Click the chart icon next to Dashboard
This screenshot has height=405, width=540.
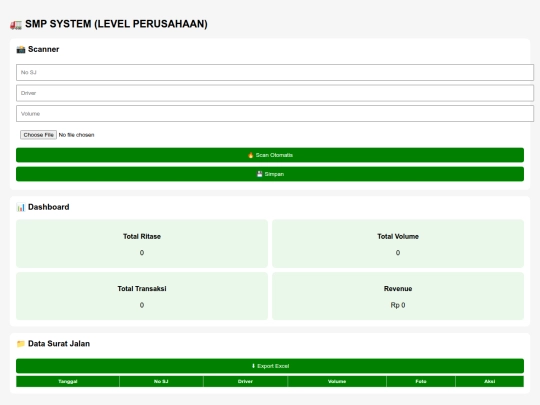pyautogui.click(x=21, y=207)
